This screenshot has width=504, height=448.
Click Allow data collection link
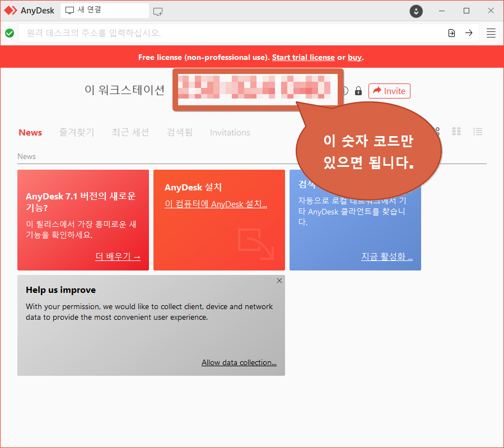[x=239, y=362]
